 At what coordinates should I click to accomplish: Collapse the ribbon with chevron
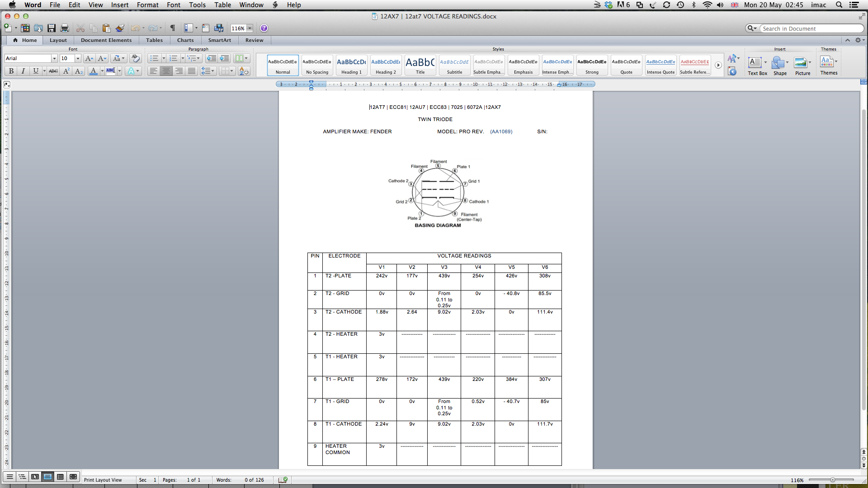tap(848, 40)
